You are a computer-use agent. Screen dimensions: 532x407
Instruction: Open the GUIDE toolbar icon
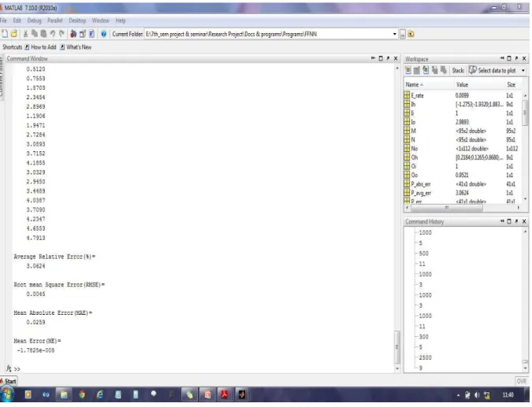pyautogui.click(x=83, y=34)
